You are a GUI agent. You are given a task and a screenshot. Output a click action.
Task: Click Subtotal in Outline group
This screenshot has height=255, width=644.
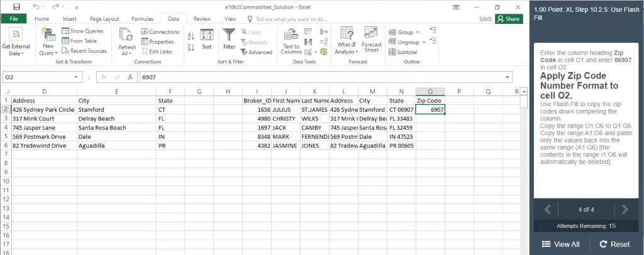[x=403, y=52]
